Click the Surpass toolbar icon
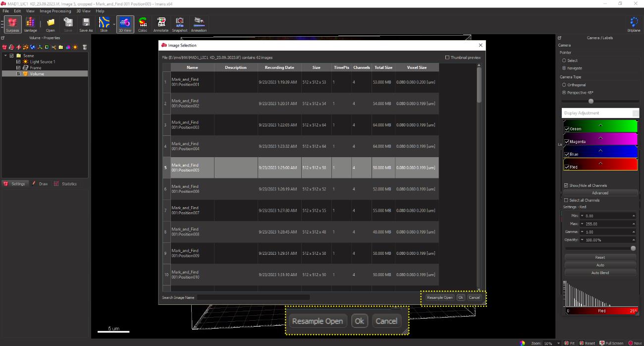 12,24
